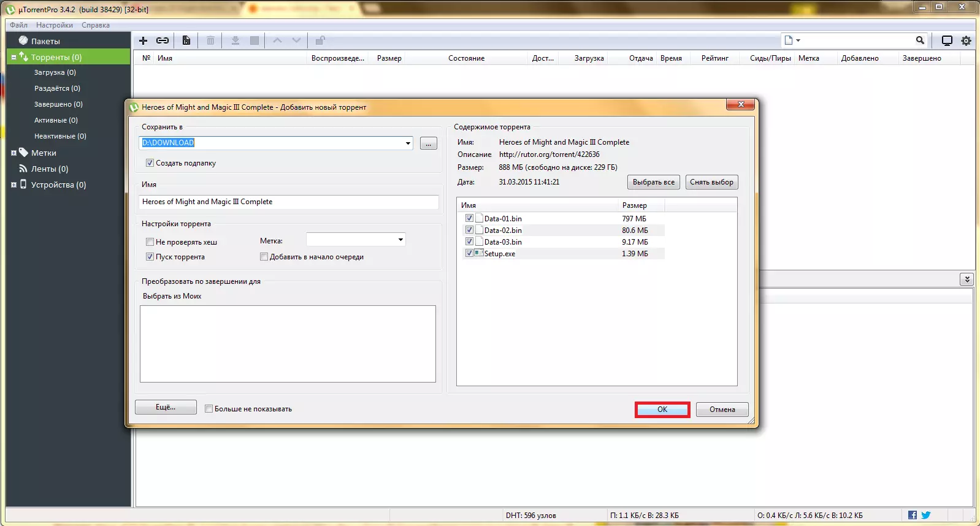Screen dimensions: 980x526
Task: Click the Create New Torrent document icon
Action: pyautogui.click(x=186, y=40)
